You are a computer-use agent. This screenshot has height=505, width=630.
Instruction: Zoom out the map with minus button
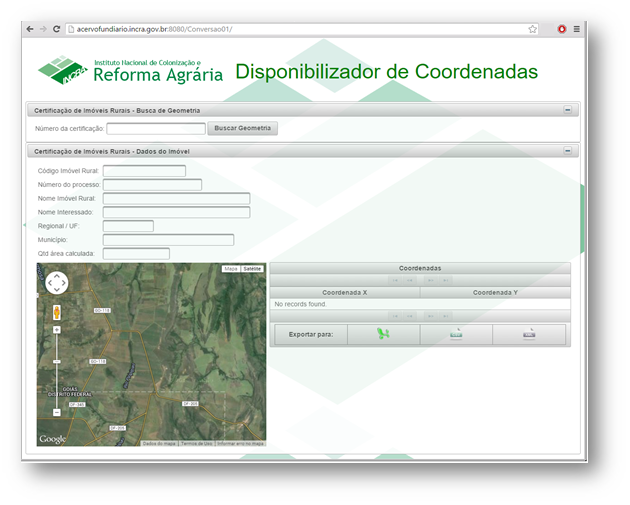pos(57,411)
